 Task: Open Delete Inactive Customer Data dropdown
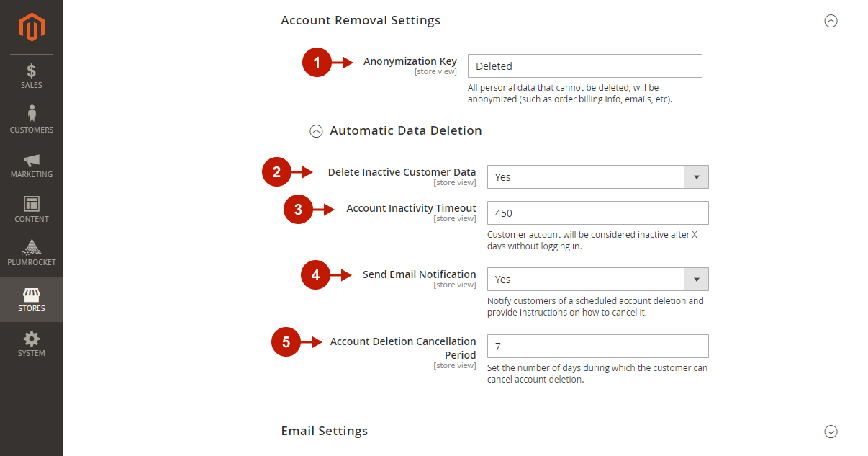(x=597, y=177)
